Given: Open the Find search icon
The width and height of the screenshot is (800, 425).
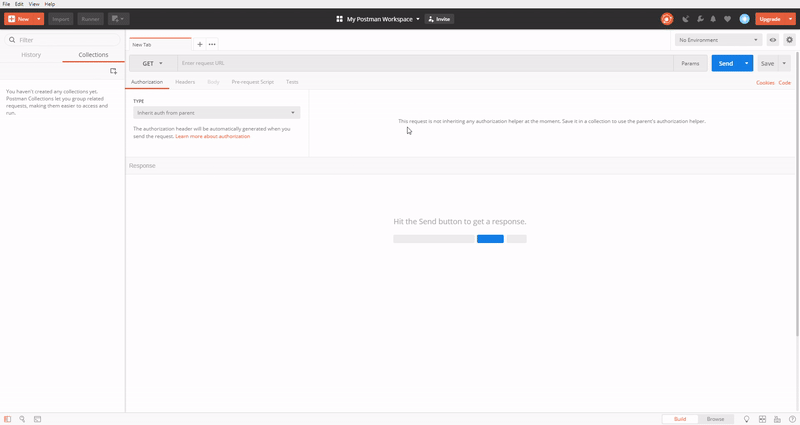Looking at the screenshot, I should [22, 419].
